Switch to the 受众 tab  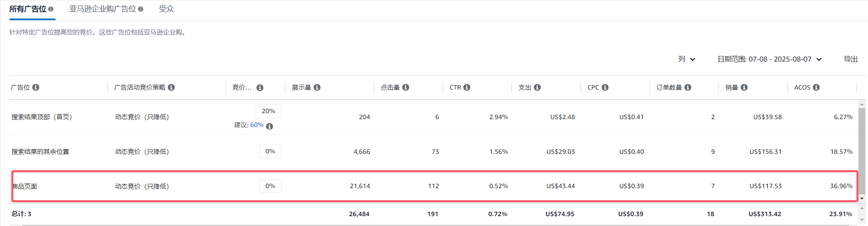(166, 9)
